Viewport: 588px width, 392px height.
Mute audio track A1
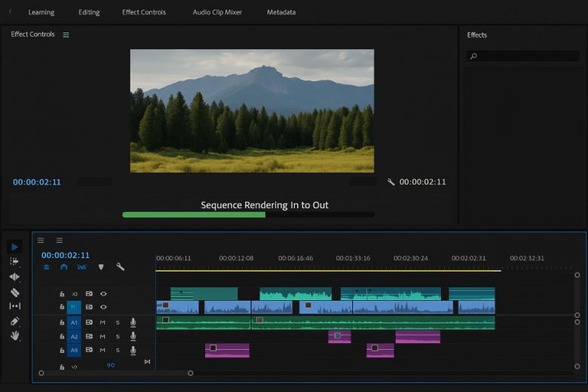[103, 323]
